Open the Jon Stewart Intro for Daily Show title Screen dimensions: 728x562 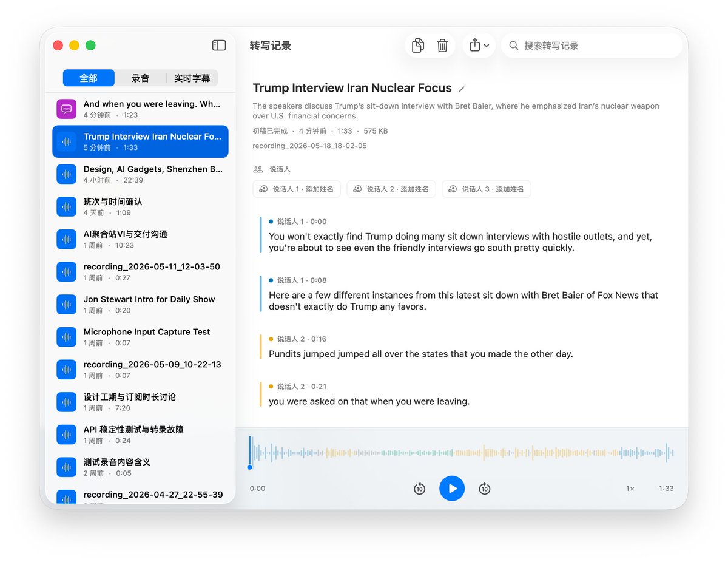point(149,299)
